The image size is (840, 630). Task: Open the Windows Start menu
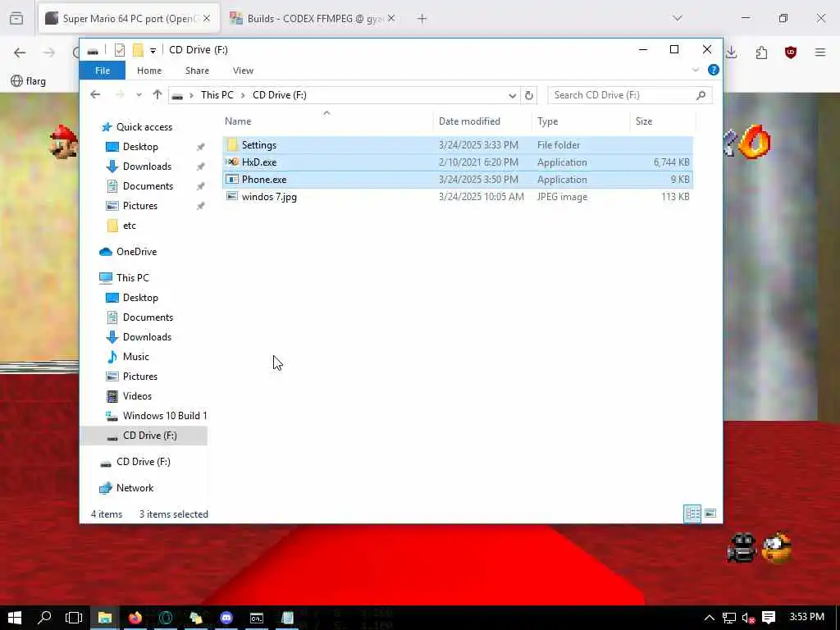(x=15, y=618)
